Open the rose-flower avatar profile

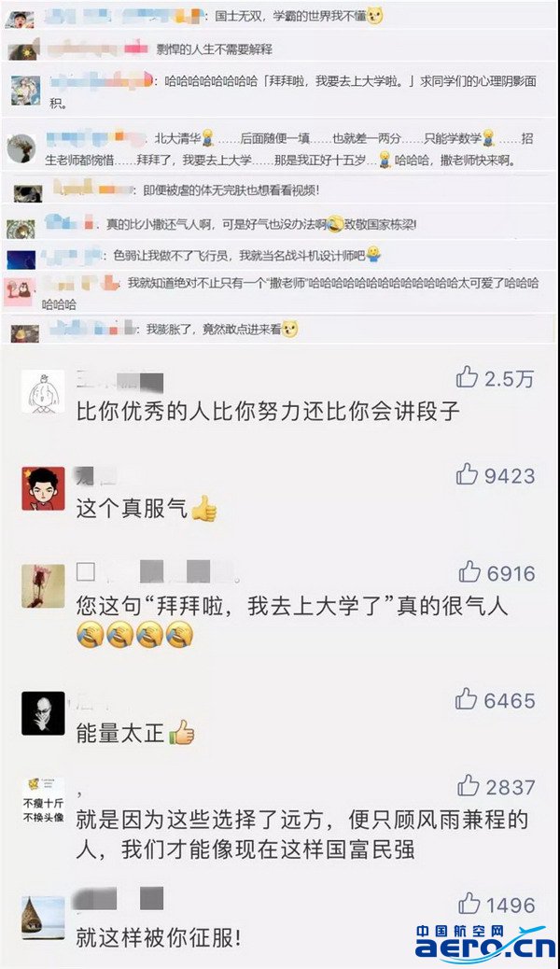pyautogui.click(x=43, y=586)
